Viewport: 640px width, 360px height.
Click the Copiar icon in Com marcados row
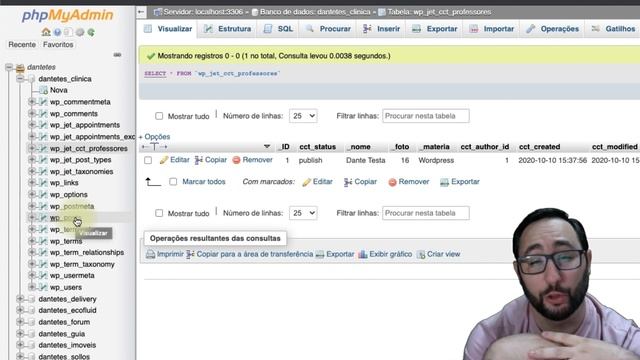click(x=348, y=182)
